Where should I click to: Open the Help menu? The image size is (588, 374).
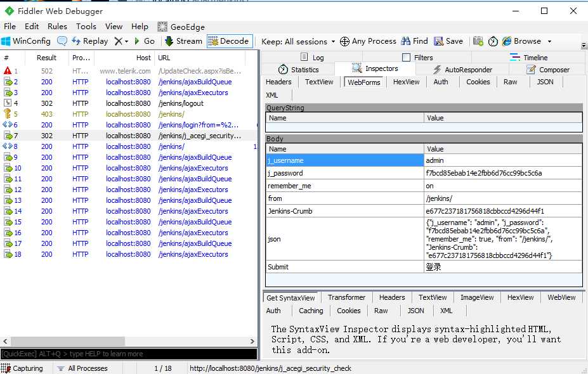click(x=140, y=27)
